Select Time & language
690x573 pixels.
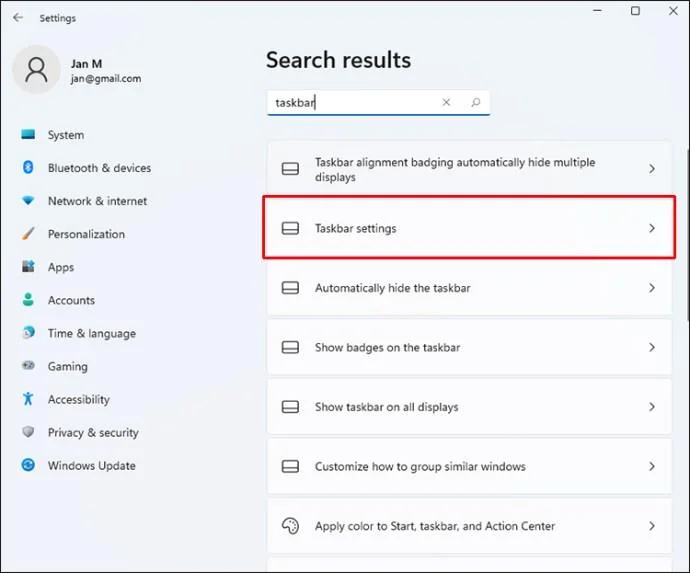92,333
